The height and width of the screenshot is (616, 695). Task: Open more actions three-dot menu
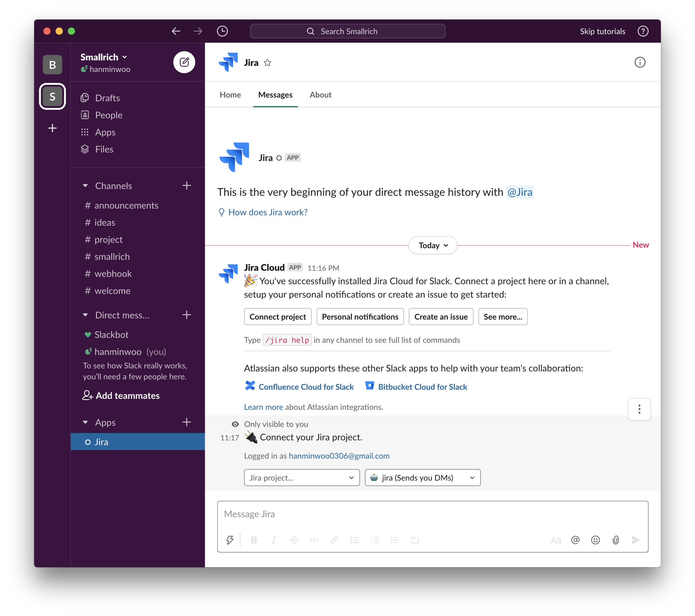[639, 409]
